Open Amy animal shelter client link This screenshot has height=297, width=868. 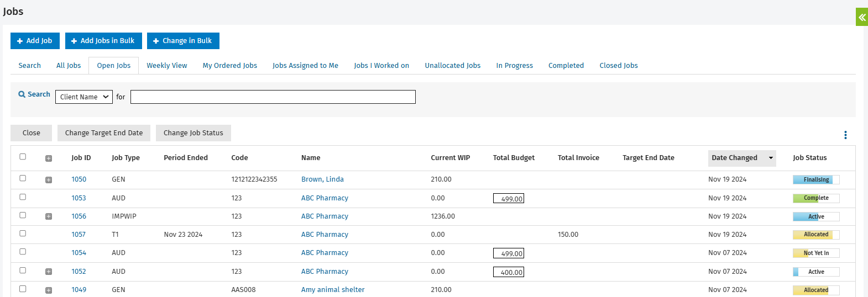click(333, 290)
